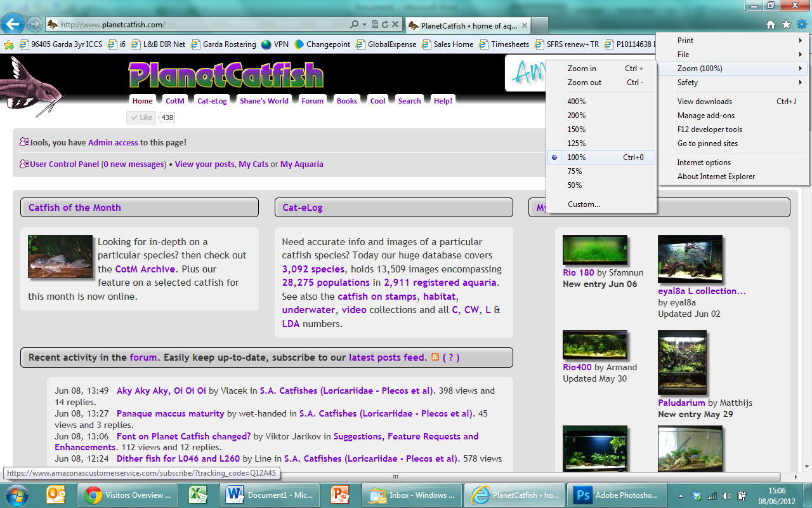Switch to PlanetCatfish browser tab
The height and width of the screenshot is (508, 812).
tap(467, 25)
